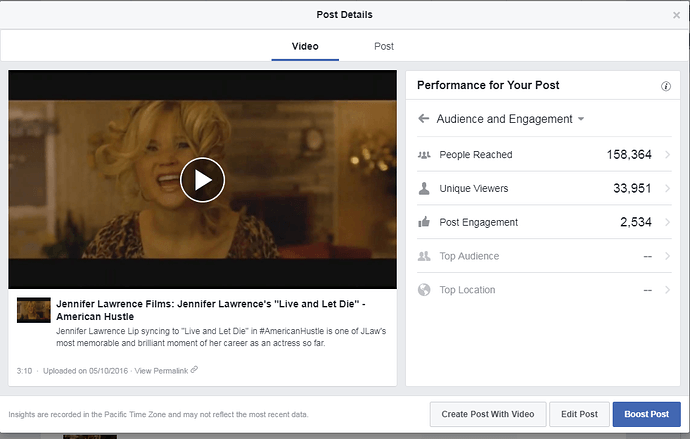Expand the Unique Viewers row chevron
Viewport: 690px width, 439px height.
[667, 189]
